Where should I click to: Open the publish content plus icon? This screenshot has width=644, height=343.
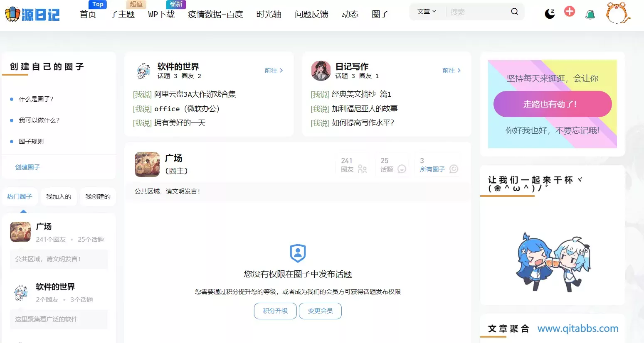point(570,12)
